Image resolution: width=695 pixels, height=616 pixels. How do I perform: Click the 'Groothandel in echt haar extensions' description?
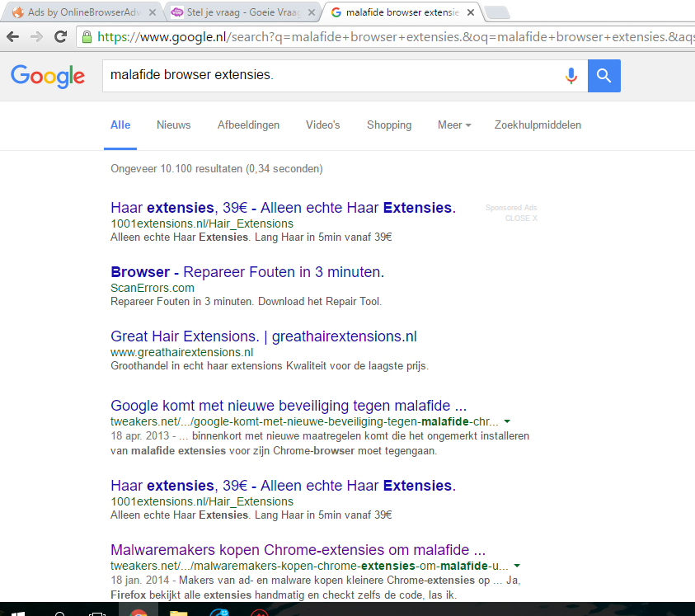tap(270, 366)
